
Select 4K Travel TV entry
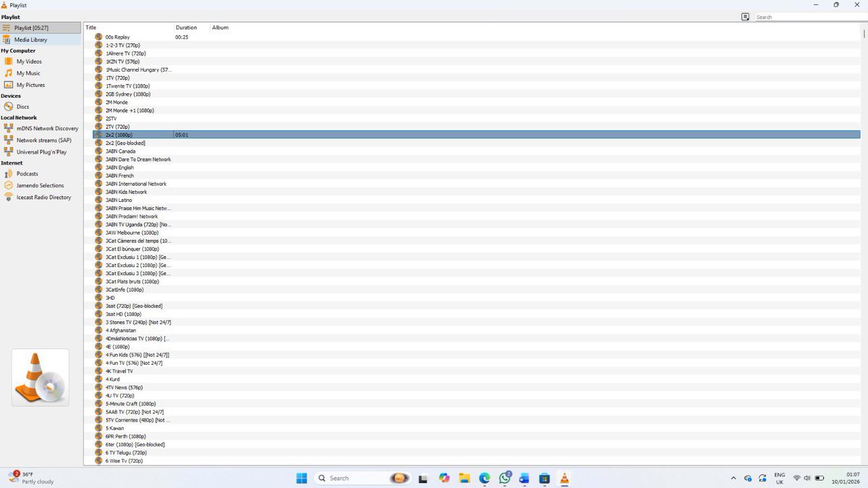[x=119, y=371]
